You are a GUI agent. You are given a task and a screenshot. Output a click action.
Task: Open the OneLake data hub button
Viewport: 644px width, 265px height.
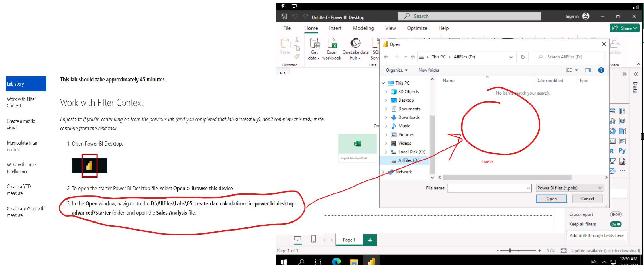click(355, 49)
